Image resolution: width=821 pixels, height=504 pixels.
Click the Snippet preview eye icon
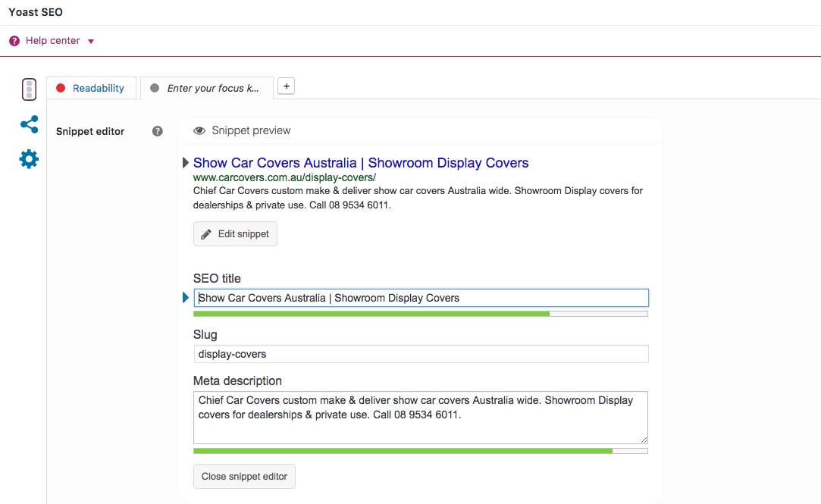point(199,131)
